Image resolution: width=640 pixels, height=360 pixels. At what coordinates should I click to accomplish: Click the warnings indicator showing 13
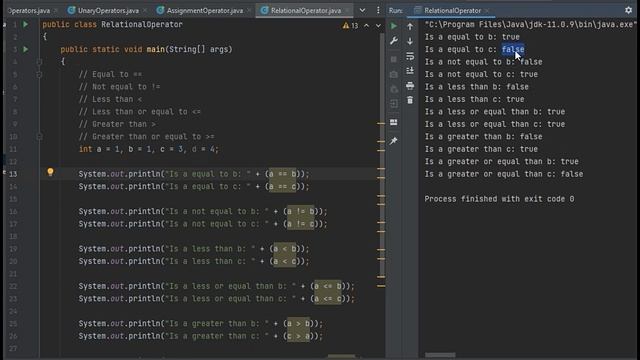pos(350,26)
